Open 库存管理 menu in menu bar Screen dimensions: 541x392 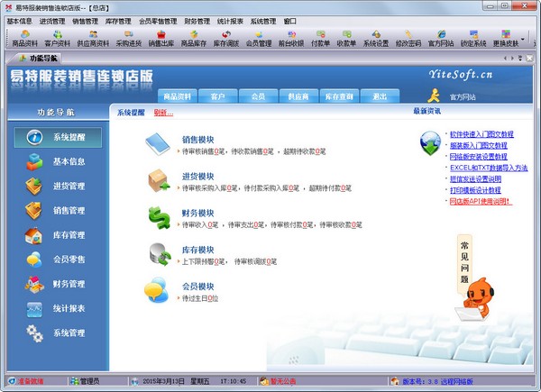pos(118,22)
